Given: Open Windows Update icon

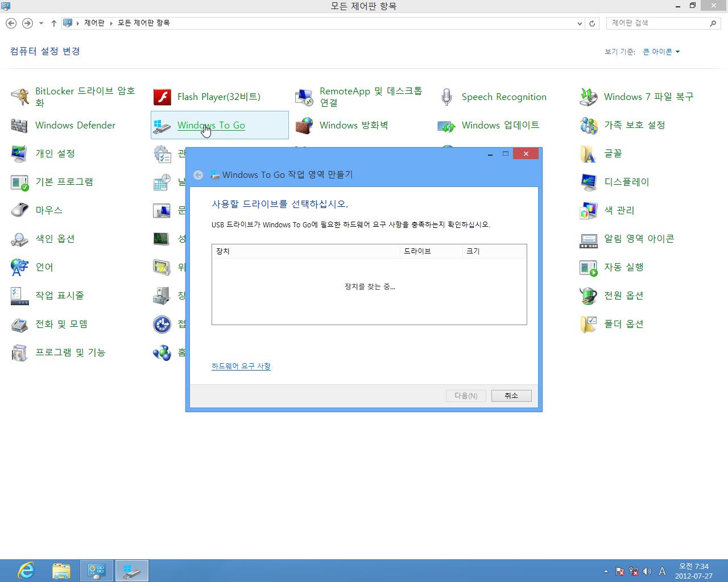Looking at the screenshot, I should pyautogui.click(x=446, y=126).
